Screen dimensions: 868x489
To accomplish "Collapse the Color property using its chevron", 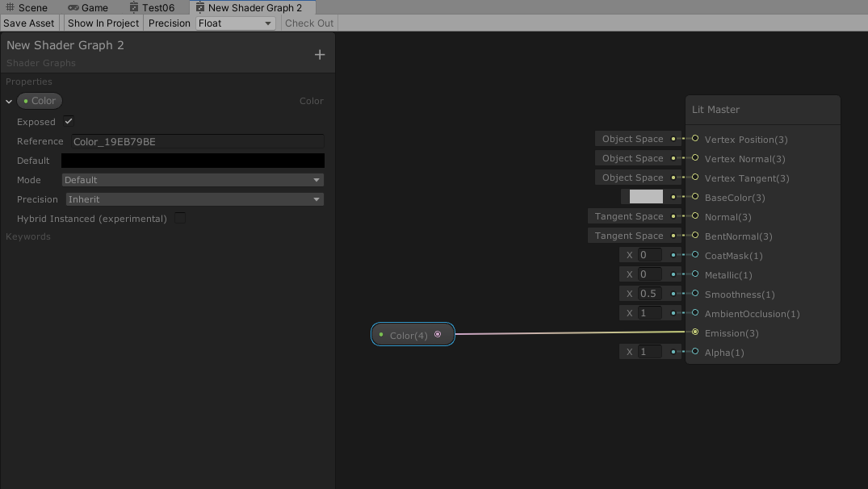I will [8, 100].
